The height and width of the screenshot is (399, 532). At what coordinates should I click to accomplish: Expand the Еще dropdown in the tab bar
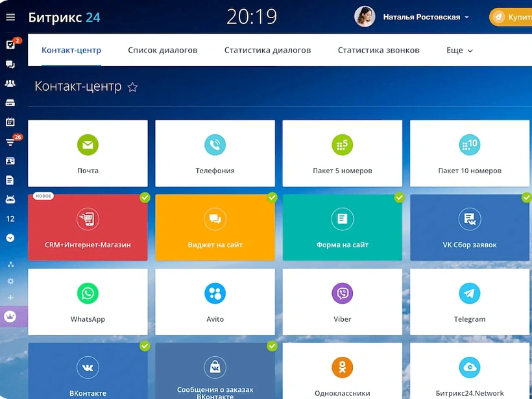[459, 50]
